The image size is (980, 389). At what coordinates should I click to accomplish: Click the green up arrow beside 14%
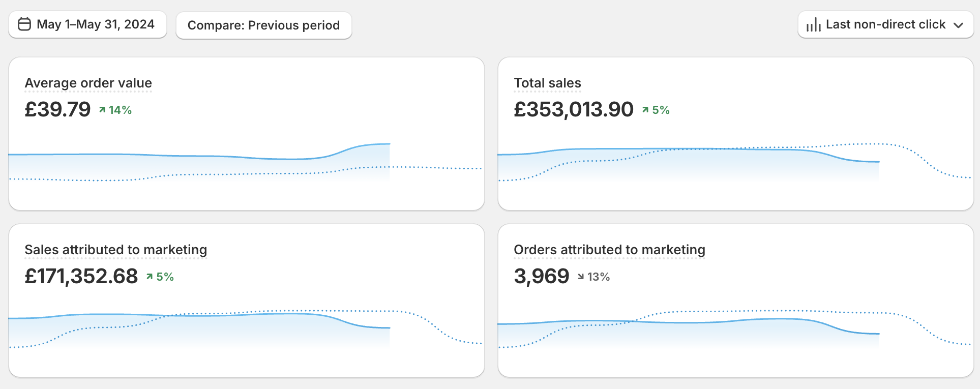pyautogui.click(x=102, y=110)
